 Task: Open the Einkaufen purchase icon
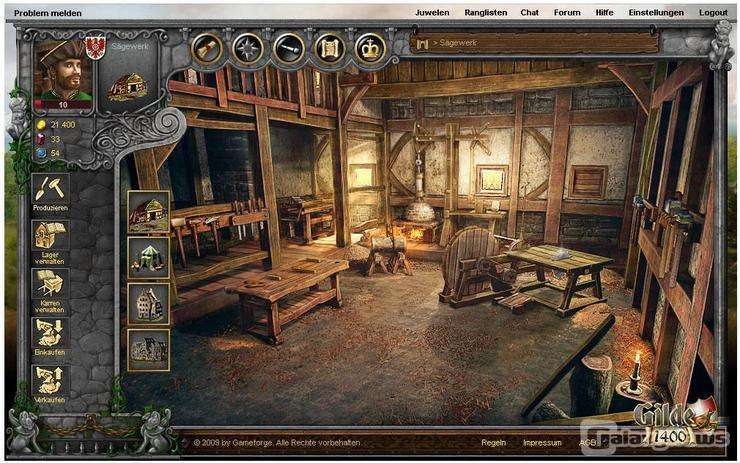(x=50, y=334)
